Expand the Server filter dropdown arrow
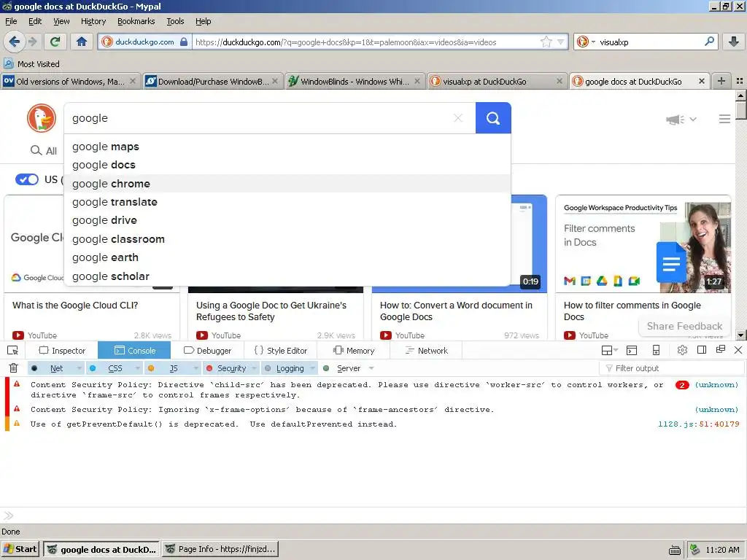The width and height of the screenshot is (747, 560). 371,368
